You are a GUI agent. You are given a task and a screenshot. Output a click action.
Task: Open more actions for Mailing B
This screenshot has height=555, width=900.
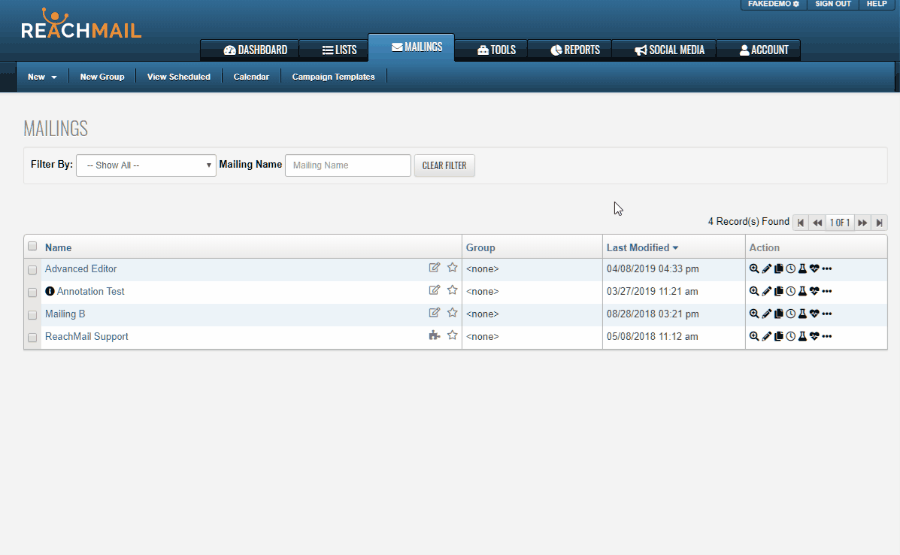coord(827,314)
